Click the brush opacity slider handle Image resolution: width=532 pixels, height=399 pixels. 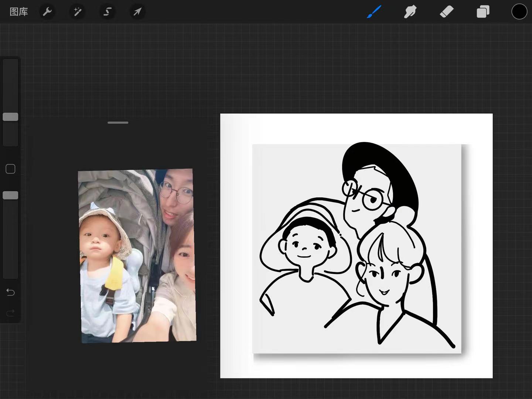pyautogui.click(x=10, y=195)
